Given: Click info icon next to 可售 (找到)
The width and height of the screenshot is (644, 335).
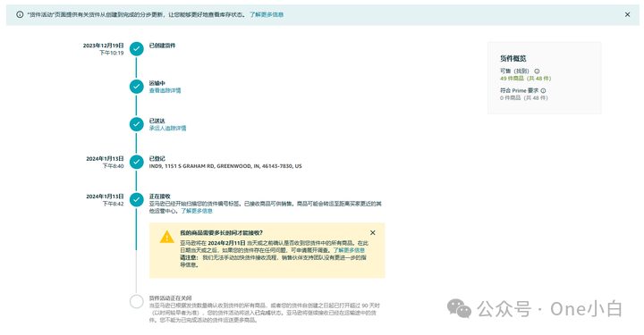Looking at the screenshot, I should point(537,71).
